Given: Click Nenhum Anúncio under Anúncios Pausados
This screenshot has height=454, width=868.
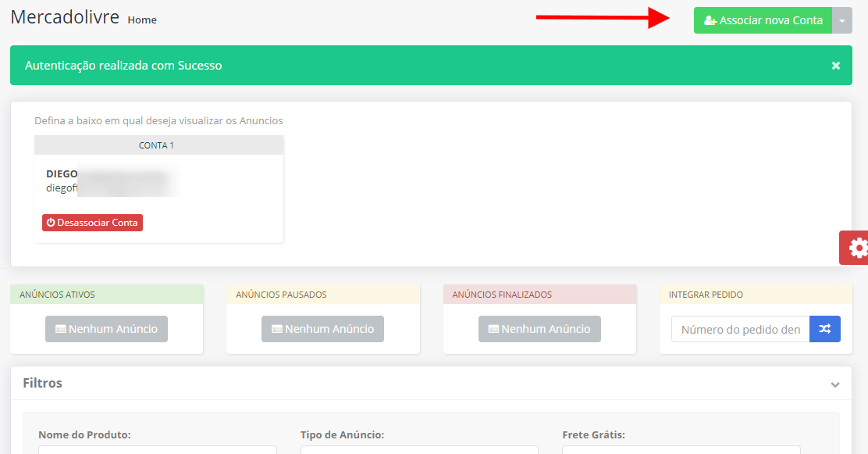Looking at the screenshot, I should (322, 329).
